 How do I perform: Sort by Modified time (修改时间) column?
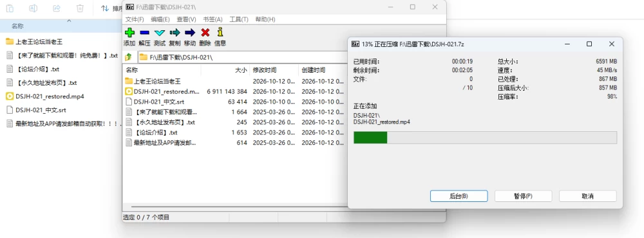click(274, 70)
